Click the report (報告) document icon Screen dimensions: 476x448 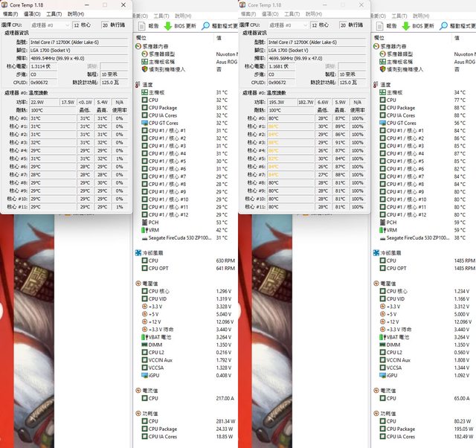click(x=141, y=25)
